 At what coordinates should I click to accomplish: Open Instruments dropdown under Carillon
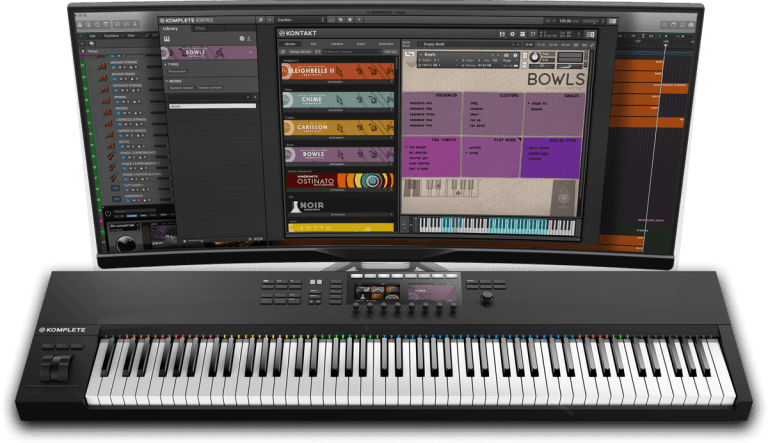coord(339,138)
